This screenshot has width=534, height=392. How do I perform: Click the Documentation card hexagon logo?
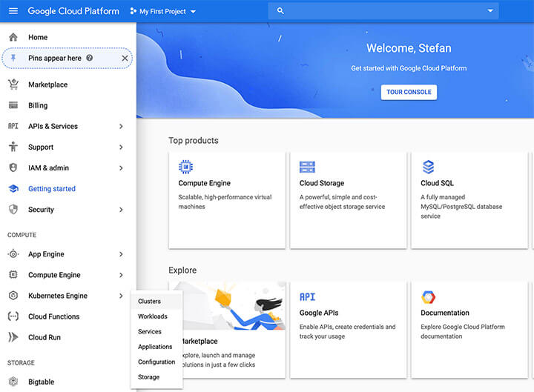click(x=428, y=297)
